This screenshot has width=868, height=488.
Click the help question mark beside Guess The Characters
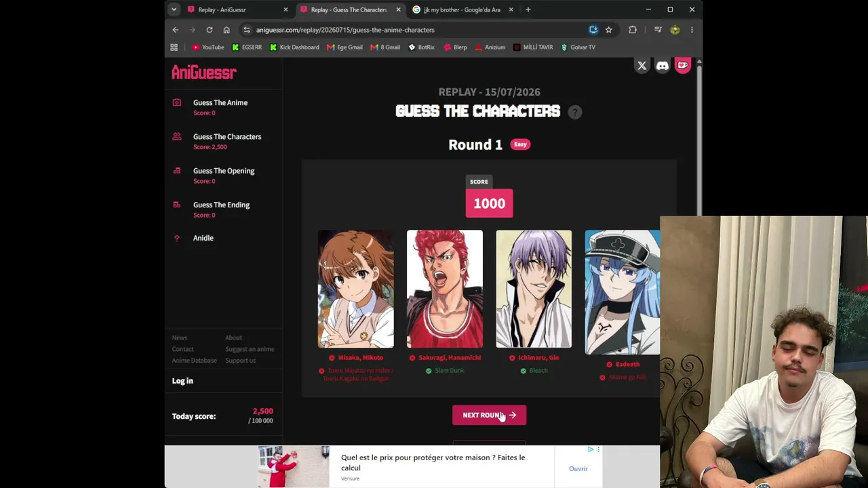coord(575,112)
